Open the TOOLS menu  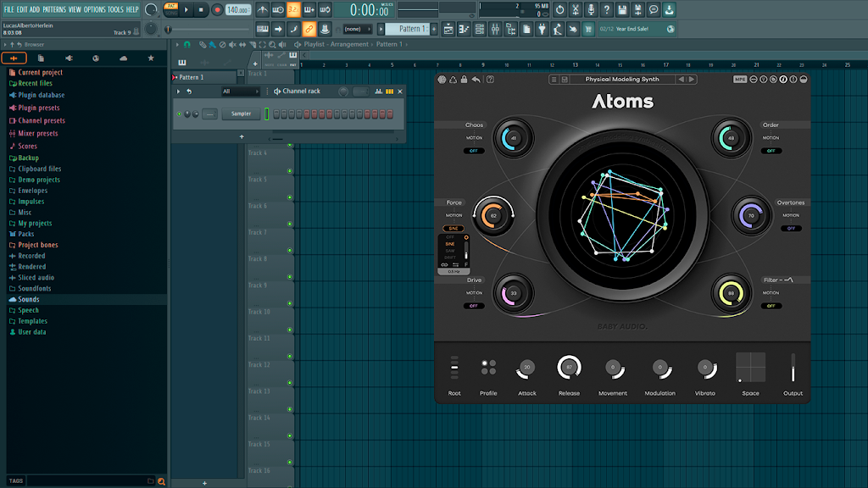tap(115, 9)
